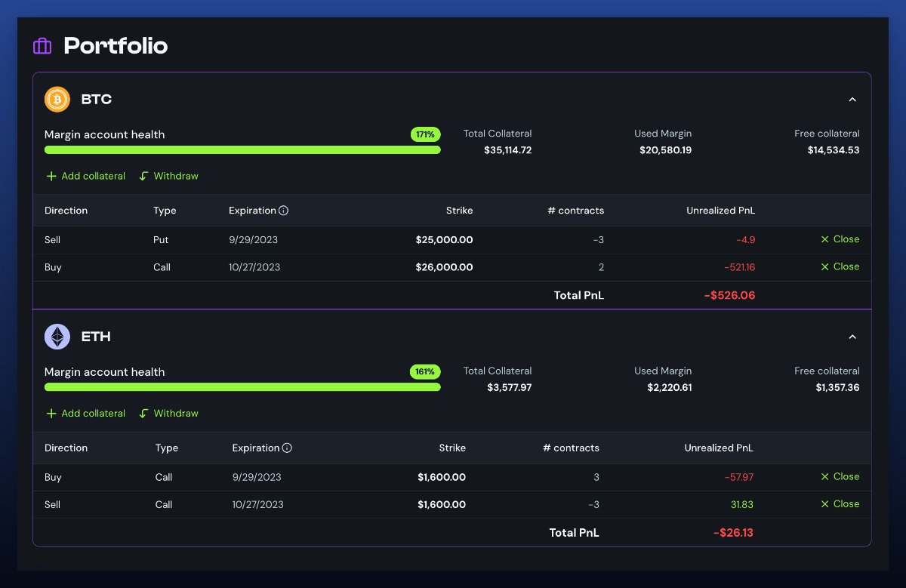The height and width of the screenshot is (588, 906).
Task: Click the withdraw arrow icon in ETH section
Action: [143, 413]
